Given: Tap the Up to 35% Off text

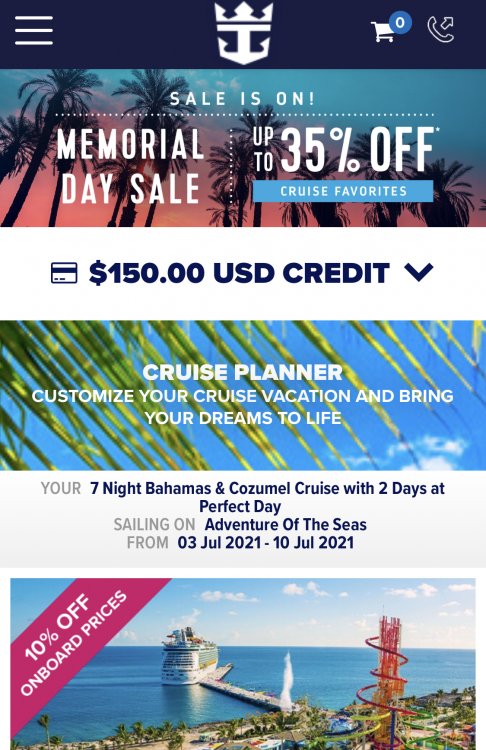Looking at the screenshot, I should [344, 149].
